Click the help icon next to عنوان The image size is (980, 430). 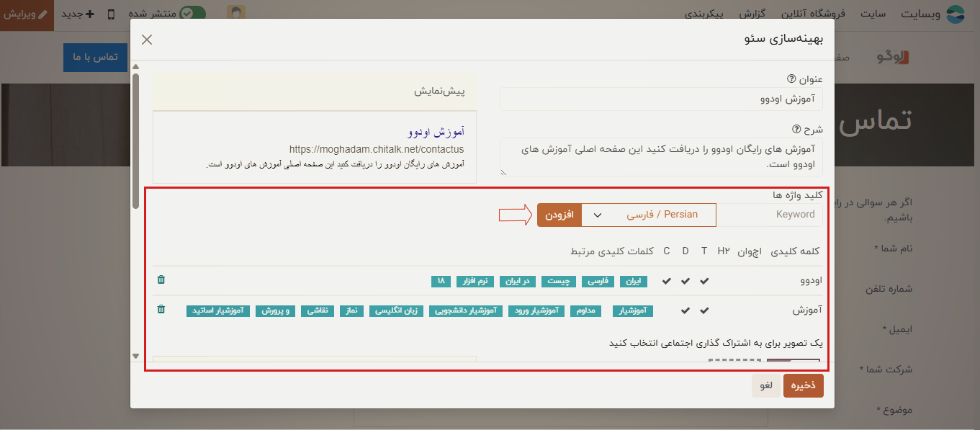click(x=791, y=79)
